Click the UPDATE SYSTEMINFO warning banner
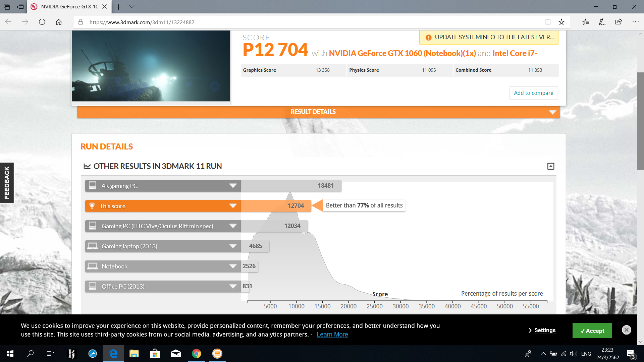Image resolution: width=644 pixels, height=362 pixels. [489, 37]
